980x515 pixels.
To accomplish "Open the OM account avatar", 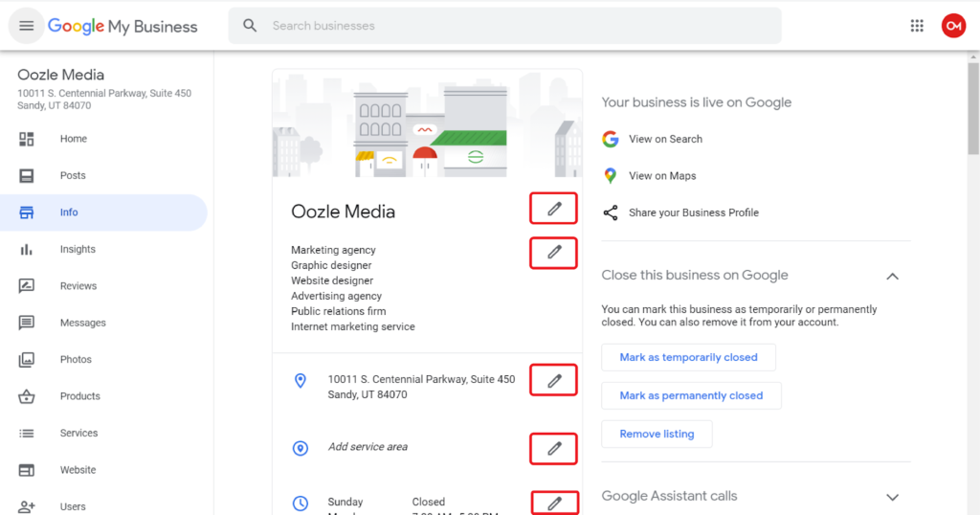I will pos(954,26).
